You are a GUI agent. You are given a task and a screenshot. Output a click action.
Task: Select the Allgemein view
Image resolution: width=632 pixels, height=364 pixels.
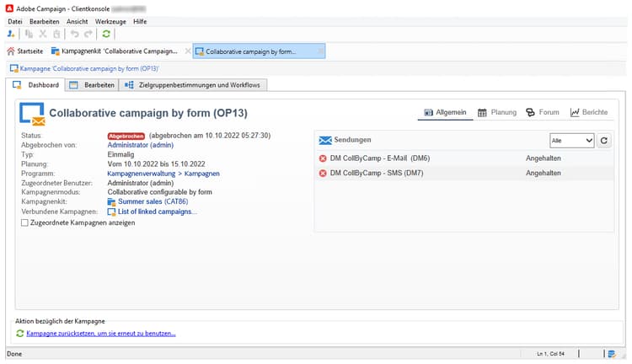coord(445,112)
